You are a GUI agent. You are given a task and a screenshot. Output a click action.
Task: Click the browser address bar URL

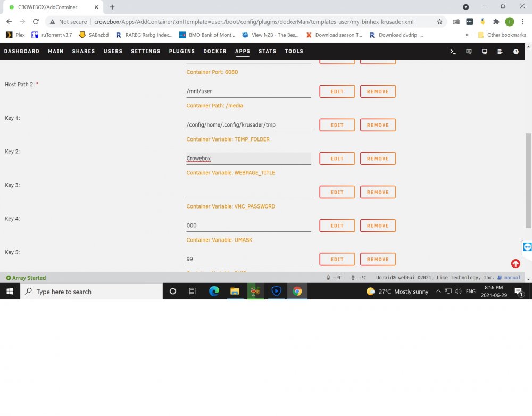(x=254, y=22)
